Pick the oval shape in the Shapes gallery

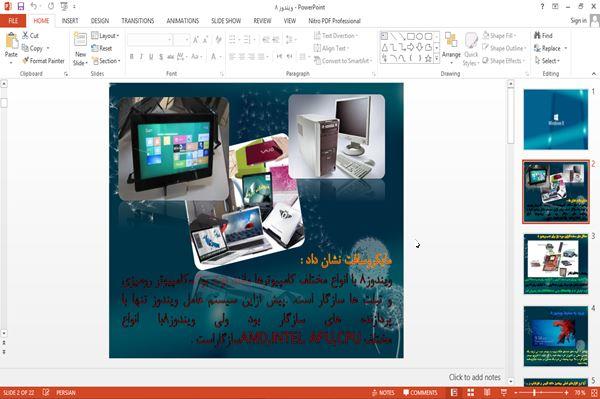(419, 36)
